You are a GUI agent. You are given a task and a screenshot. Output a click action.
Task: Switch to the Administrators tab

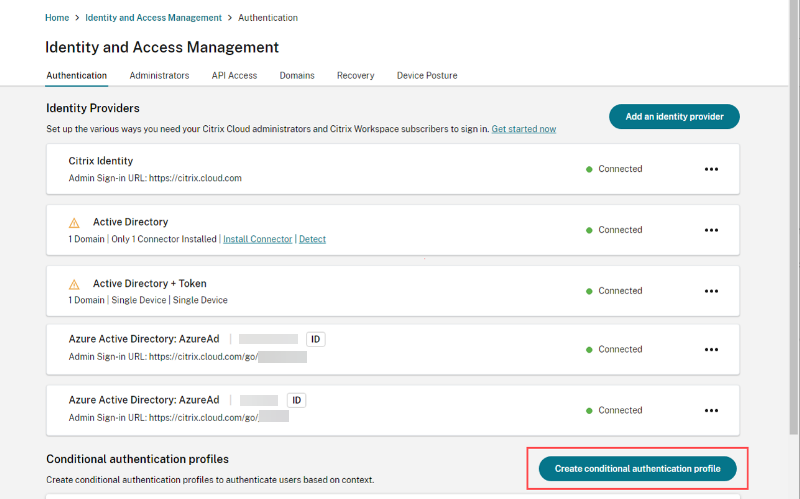[159, 75]
